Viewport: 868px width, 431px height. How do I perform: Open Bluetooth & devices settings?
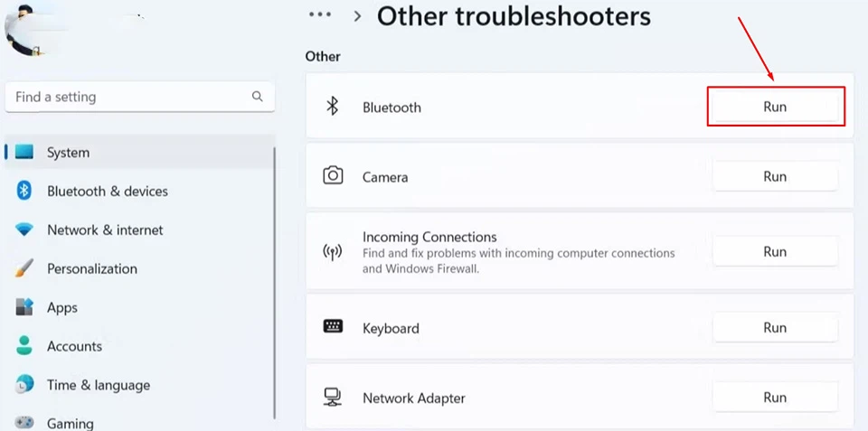[107, 192]
